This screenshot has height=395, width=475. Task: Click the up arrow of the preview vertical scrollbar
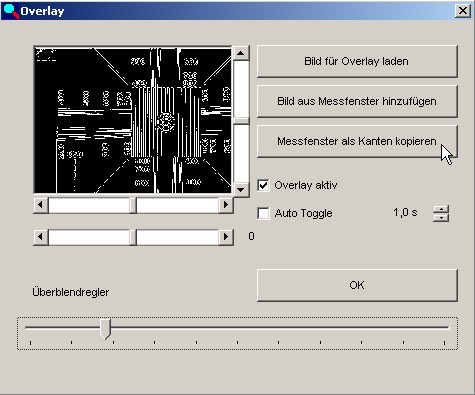pyautogui.click(x=241, y=53)
